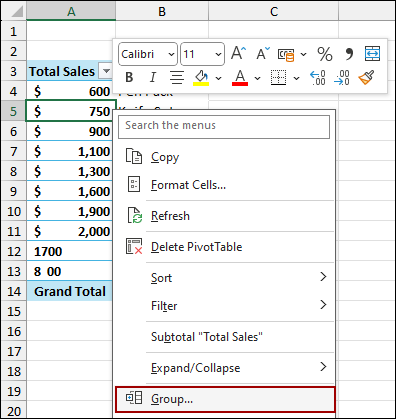Select the cell showing $ 900
The height and width of the screenshot is (419, 396).
click(x=70, y=131)
